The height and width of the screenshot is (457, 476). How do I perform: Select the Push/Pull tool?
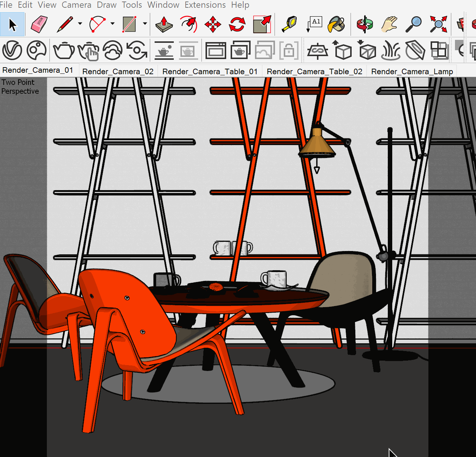tap(164, 24)
